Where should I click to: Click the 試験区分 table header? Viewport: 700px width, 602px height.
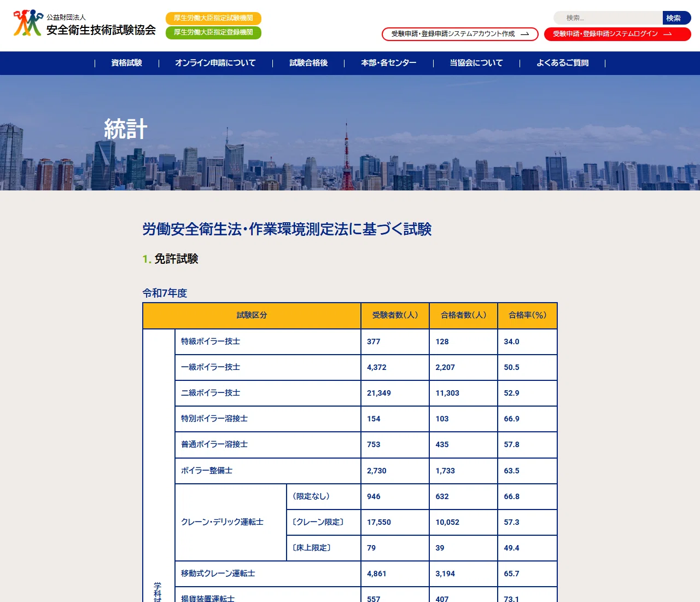coord(252,315)
